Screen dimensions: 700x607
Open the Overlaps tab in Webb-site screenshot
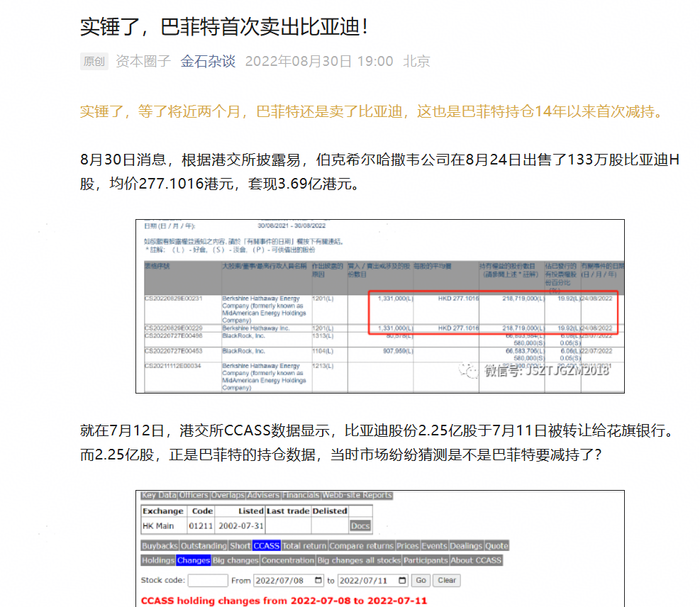click(x=228, y=495)
